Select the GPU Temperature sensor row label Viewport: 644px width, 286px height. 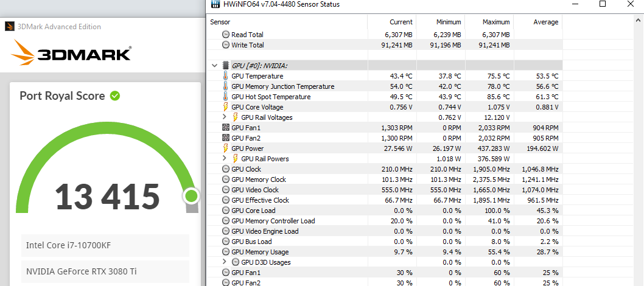click(x=257, y=76)
